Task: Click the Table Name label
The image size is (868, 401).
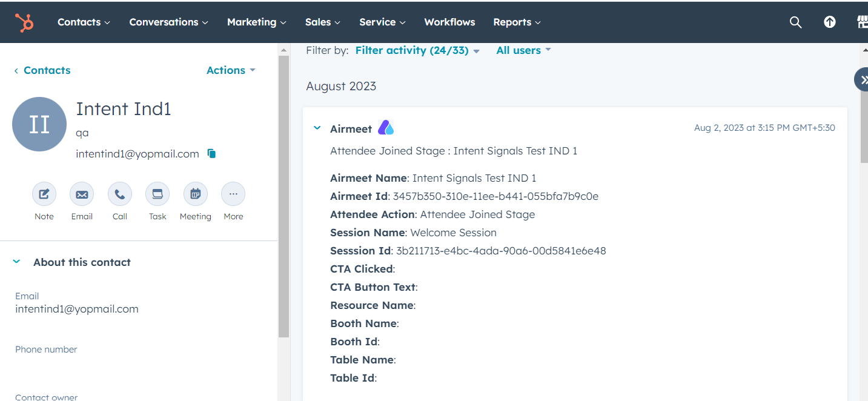Action: 363,360
